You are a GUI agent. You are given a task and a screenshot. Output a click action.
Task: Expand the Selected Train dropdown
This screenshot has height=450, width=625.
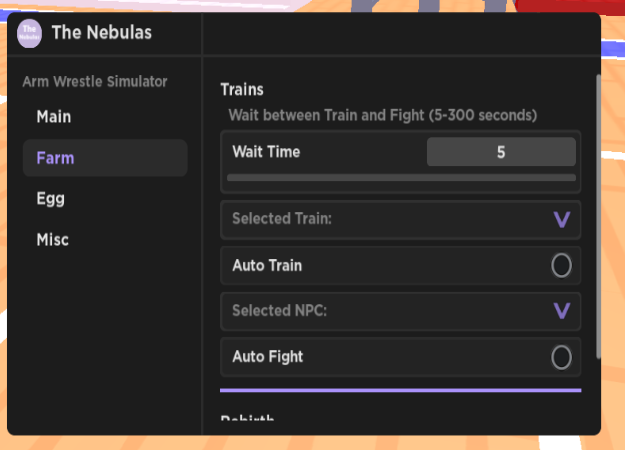(x=400, y=220)
